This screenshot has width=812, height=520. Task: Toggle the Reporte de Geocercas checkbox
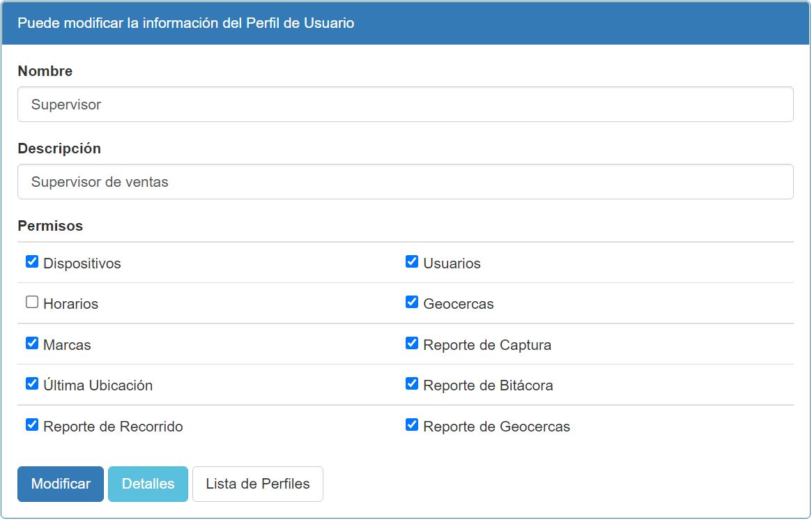tap(412, 425)
